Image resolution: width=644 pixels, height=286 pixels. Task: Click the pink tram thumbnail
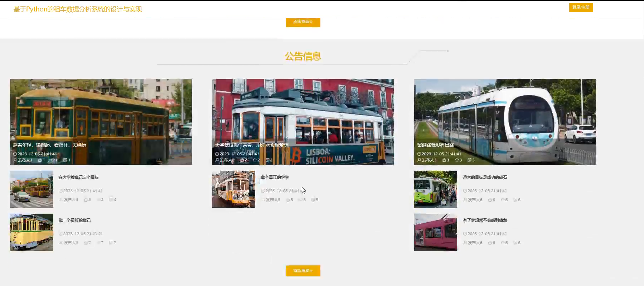[435, 232]
